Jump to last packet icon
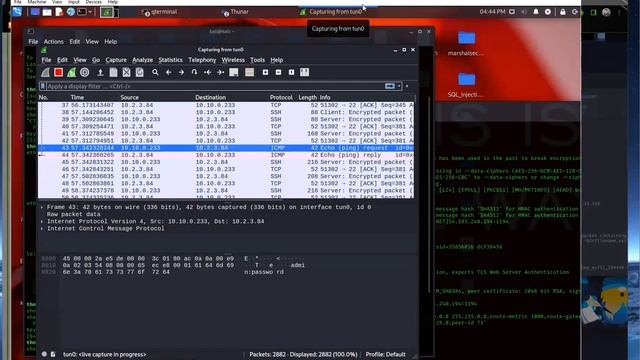Viewport: 640px width, 360px height. [x=220, y=72]
